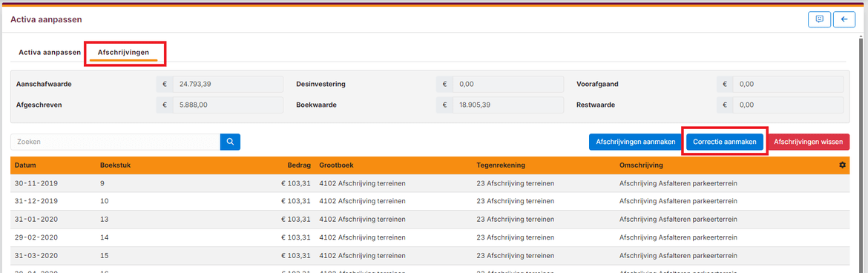Switch to the Activa aanpassen tab
Image resolution: width=868 pixels, height=273 pixels.
click(50, 53)
